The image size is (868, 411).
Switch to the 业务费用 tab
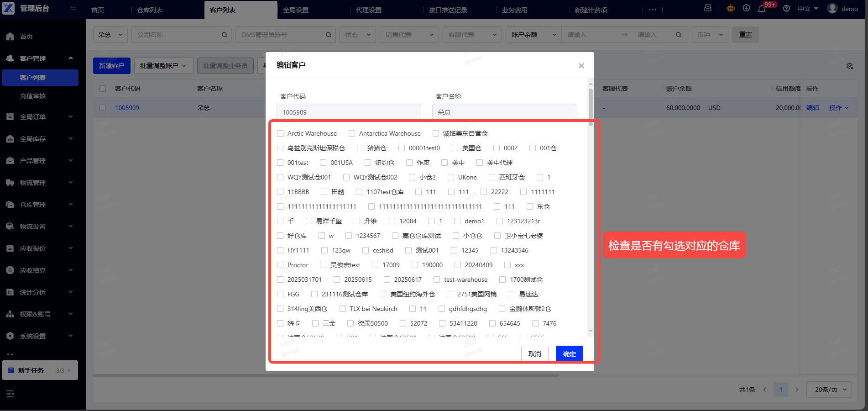[515, 10]
